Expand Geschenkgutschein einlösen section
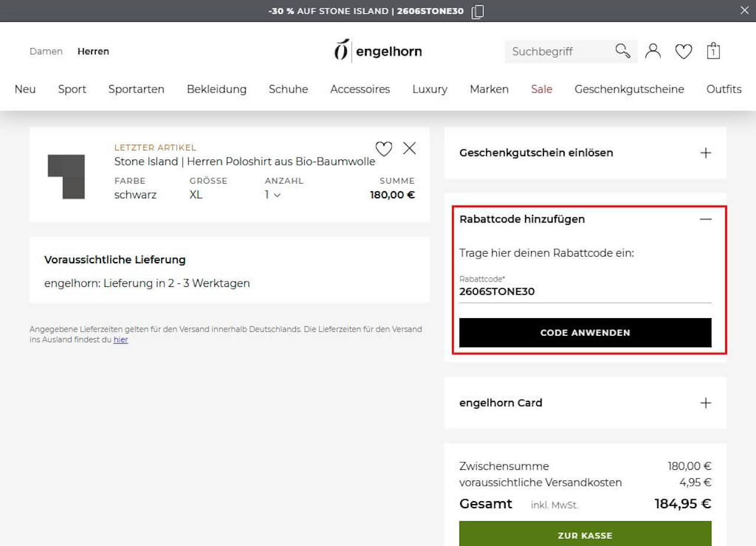This screenshot has height=546, width=756. pos(705,153)
